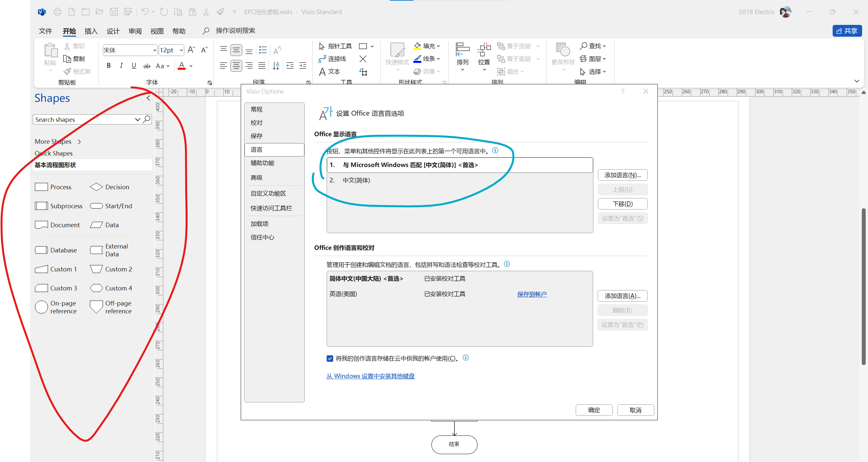Toggle Italic formatting
The height and width of the screenshot is (462, 868).
121,66
